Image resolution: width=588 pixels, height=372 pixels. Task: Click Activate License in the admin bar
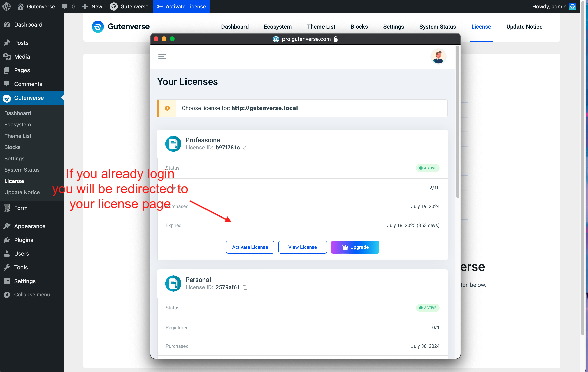pos(181,7)
